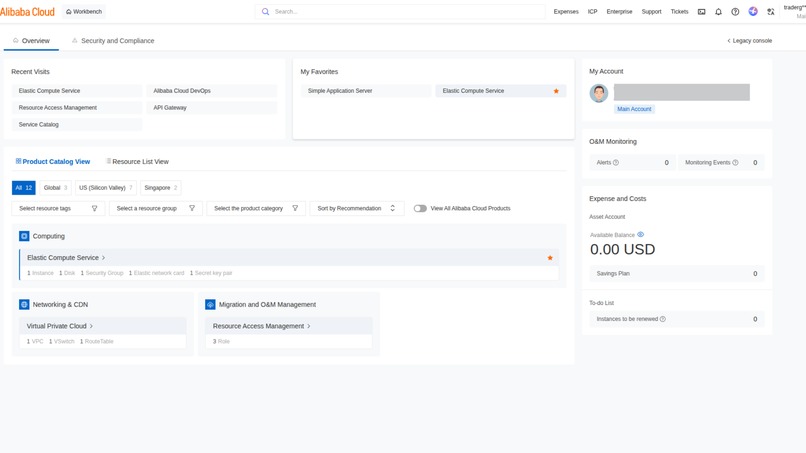Click the 1 Instance count
Image resolution: width=806 pixels, height=453 pixels.
tap(40, 273)
